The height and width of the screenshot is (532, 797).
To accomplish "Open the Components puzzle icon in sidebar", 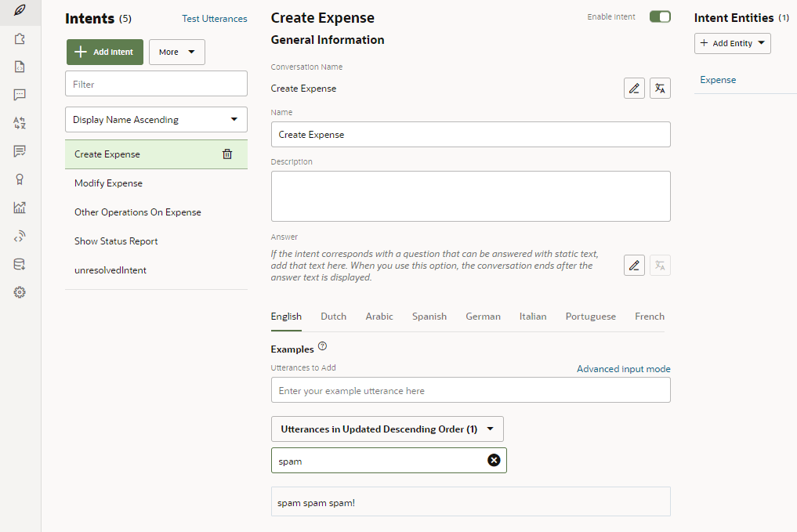I will click(20, 38).
